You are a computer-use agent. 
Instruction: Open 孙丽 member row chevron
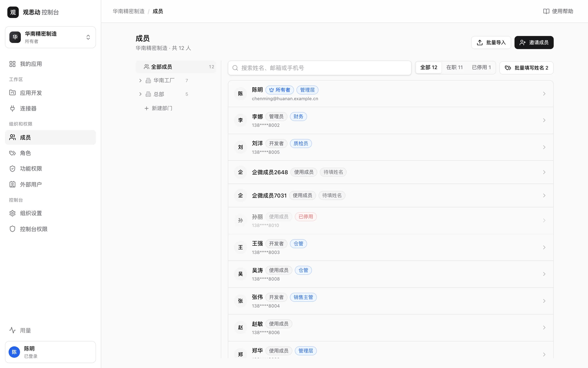pos(544,221)
